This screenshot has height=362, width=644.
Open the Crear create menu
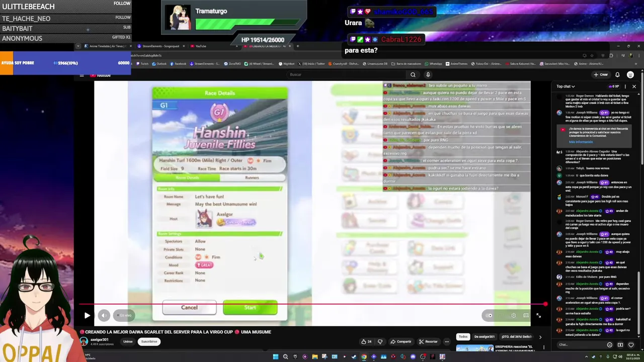click(601, 74)
